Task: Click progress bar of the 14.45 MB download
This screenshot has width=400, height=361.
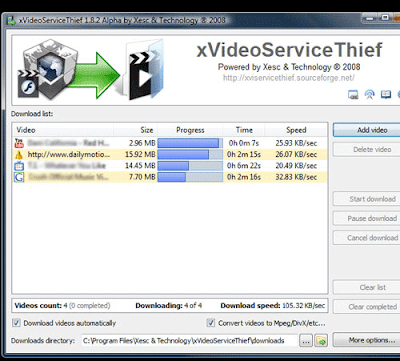Action: (190, 166)
